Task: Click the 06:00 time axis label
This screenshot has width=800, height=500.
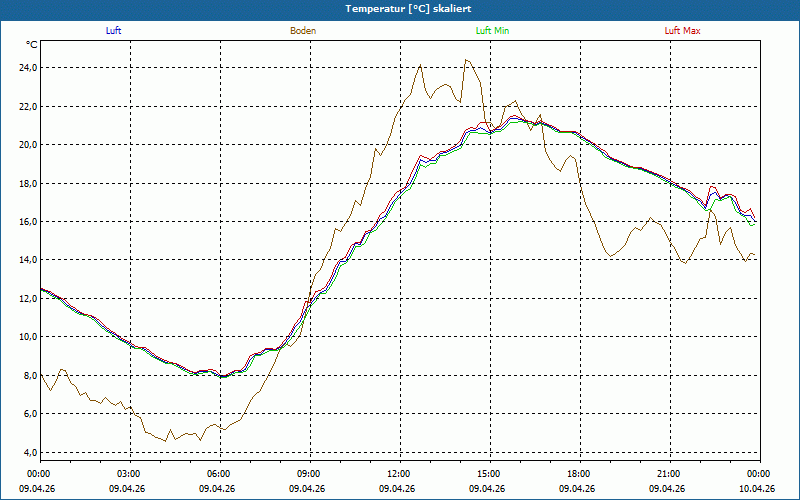Action: 220,474
